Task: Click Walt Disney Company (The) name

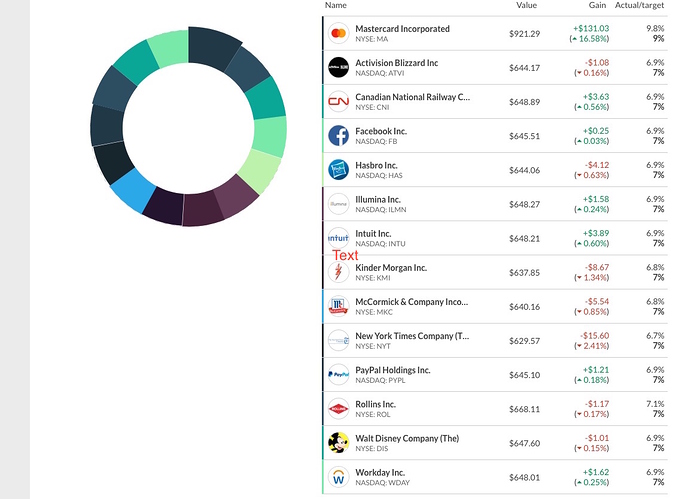Action: [407, 438]
